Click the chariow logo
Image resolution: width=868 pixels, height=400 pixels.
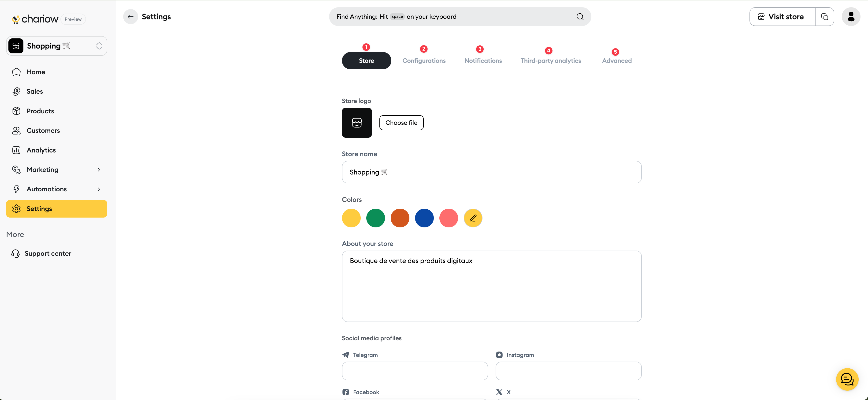click(35, 19)
